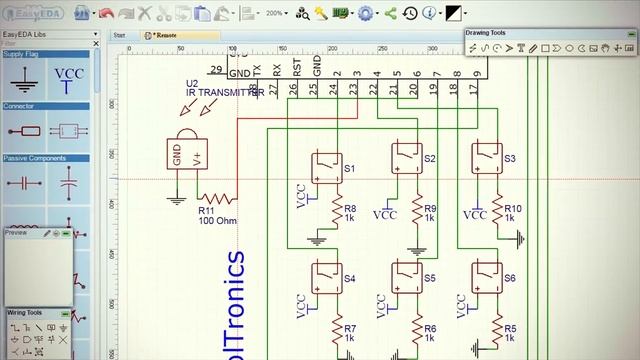This screenshot has height=360, width=640.
Task: Select the Pie drawing tool
Action: click(582, 48)
